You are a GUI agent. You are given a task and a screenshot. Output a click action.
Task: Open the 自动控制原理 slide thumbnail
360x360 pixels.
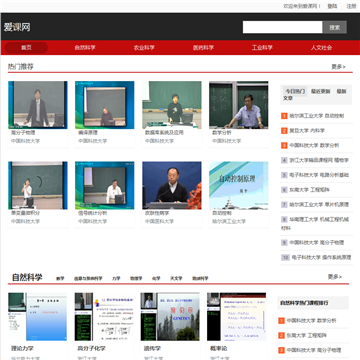click(239, 185)
